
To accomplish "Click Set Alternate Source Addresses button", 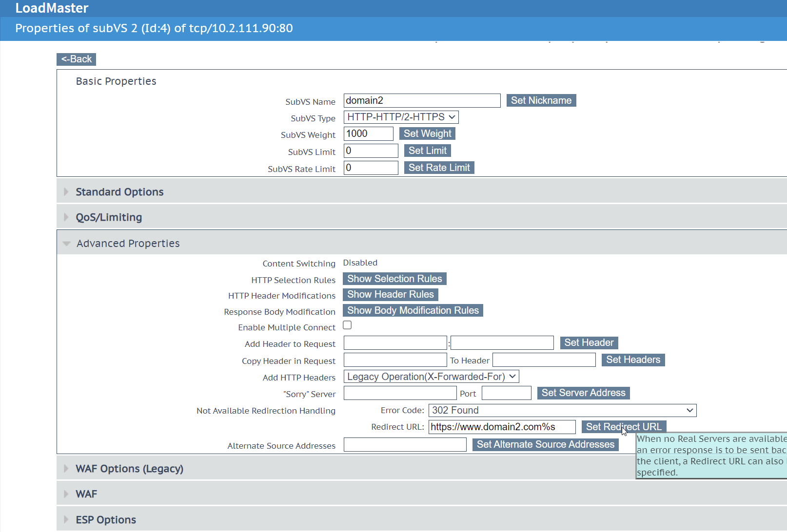I will (546, 444).
